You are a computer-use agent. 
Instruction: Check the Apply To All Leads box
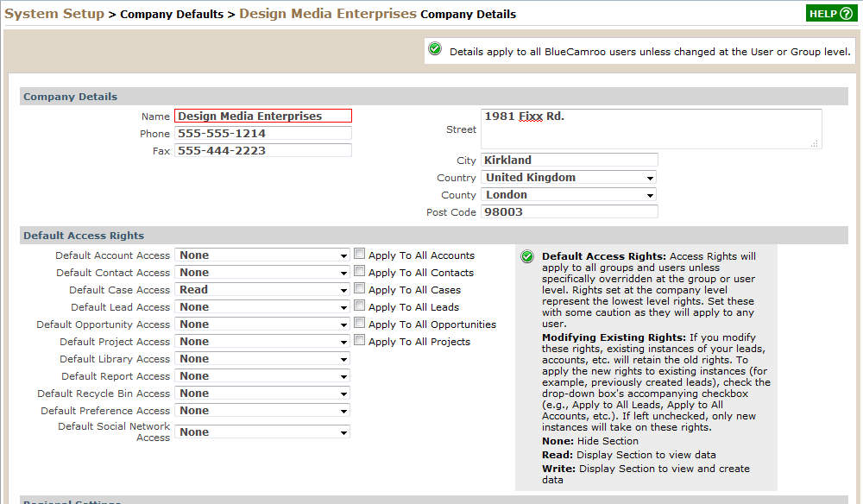pyautogui.click(x=359, y=306)
